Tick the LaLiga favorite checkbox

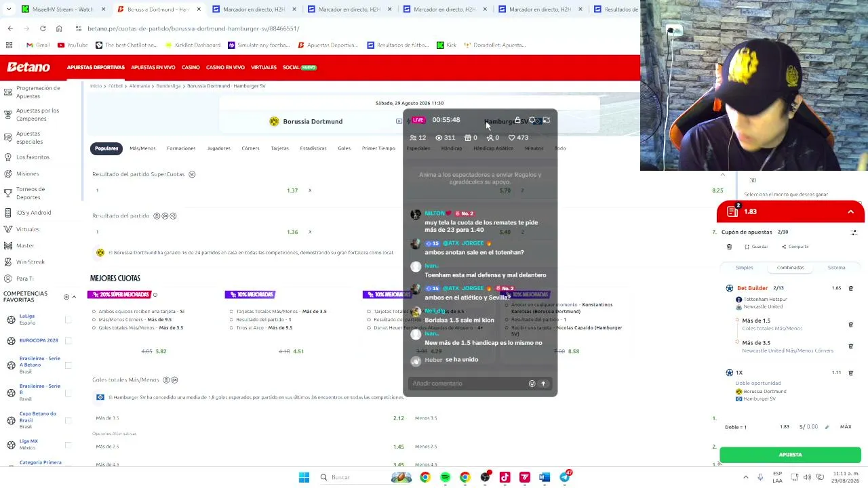(x=68, y=319)
